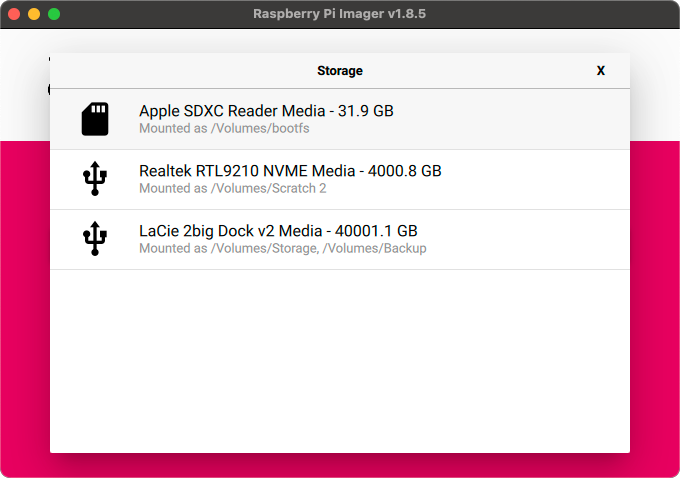Click the USB icon beside LaCie 2big Dock
Viewport: 680px width, 478px height.
click(95, 239)
